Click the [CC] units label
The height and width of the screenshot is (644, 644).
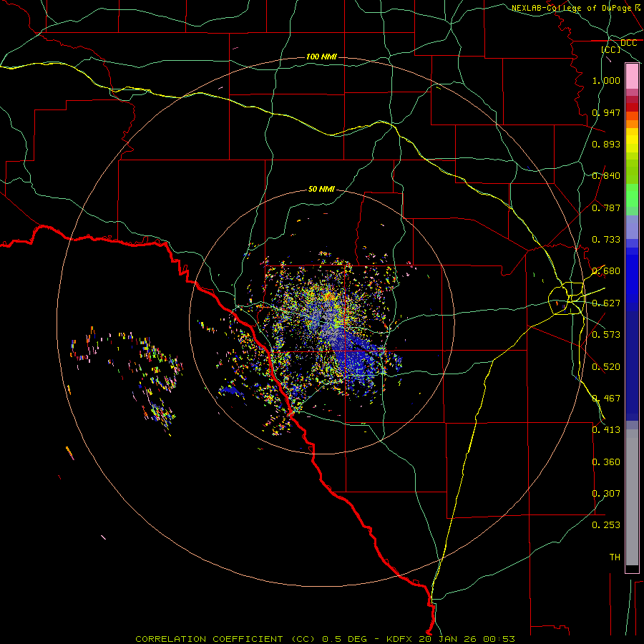611,49
